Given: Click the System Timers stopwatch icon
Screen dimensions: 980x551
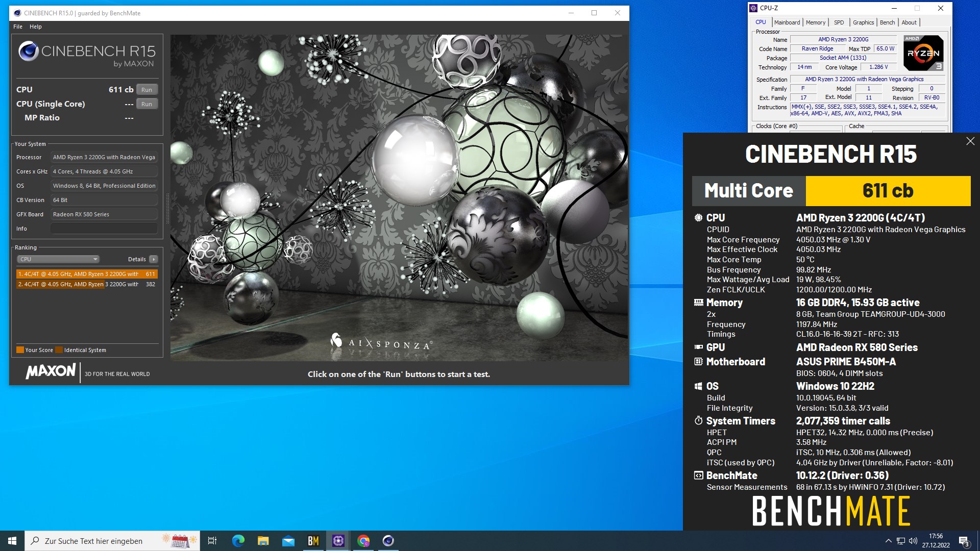Looking at the screenshot, I should tap(698, 421).
